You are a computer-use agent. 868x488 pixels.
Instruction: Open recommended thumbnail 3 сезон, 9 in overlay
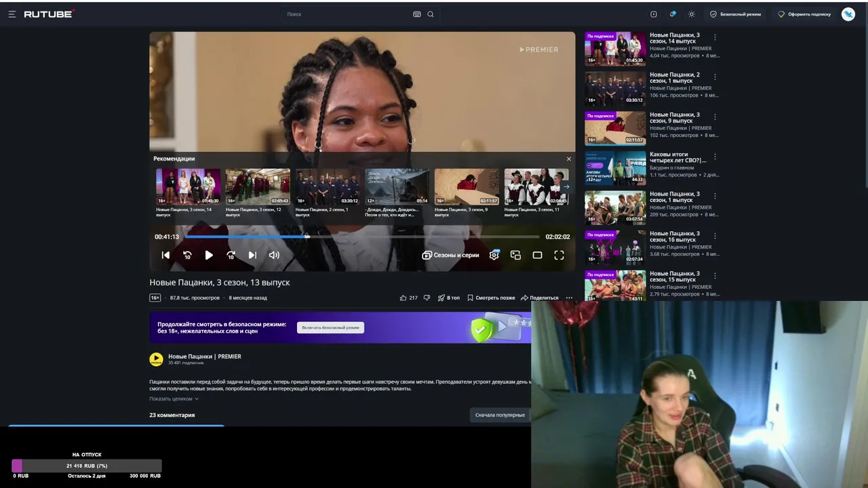pyautogui.click(x=467, y=186)
